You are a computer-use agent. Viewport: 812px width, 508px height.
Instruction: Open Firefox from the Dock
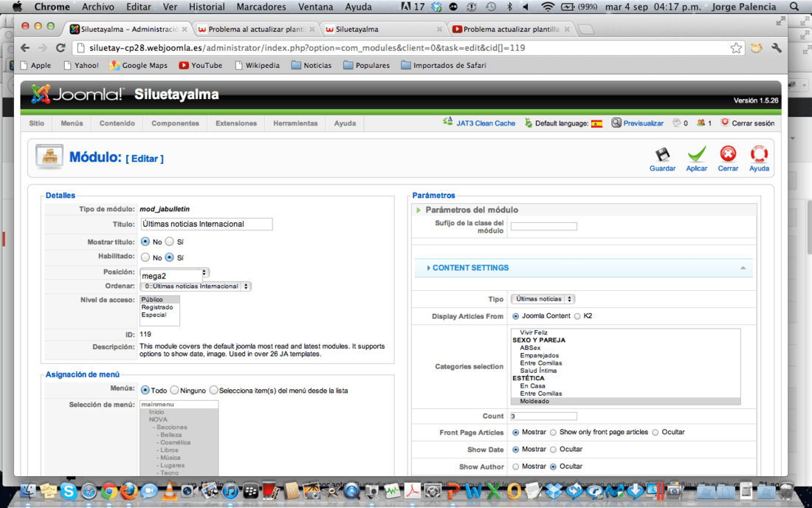pos(129,490)
